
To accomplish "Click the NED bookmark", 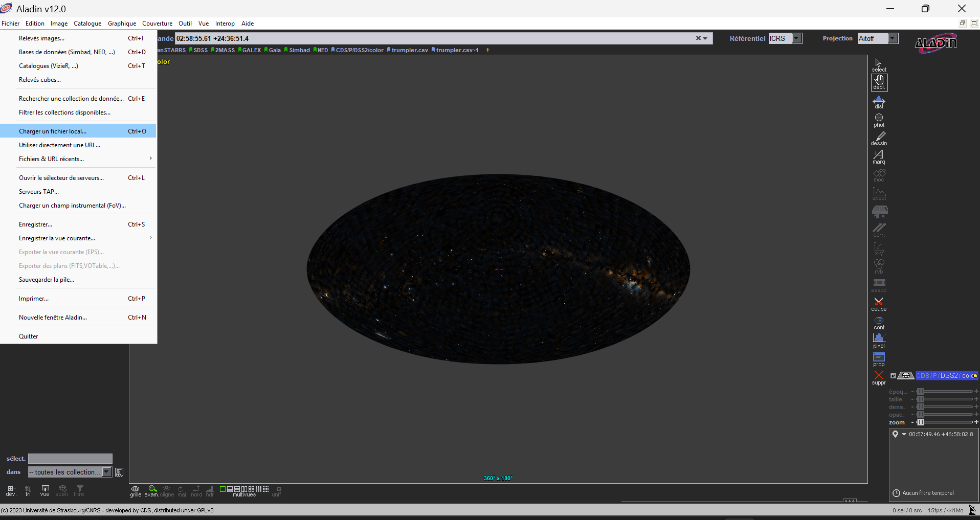I will click(x=321, y=50).
